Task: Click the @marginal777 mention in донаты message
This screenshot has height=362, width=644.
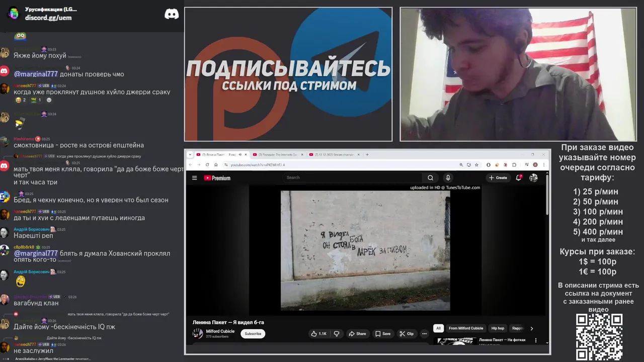Action: click(x=36, y=74)
